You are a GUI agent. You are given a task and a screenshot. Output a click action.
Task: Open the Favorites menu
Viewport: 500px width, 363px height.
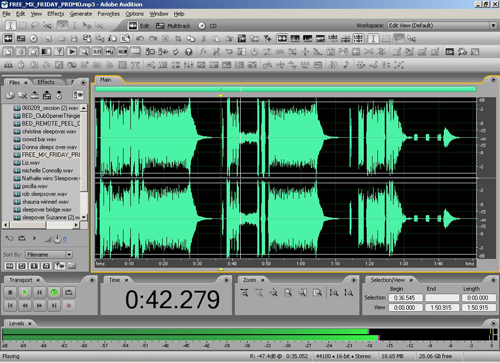(109, 14)
